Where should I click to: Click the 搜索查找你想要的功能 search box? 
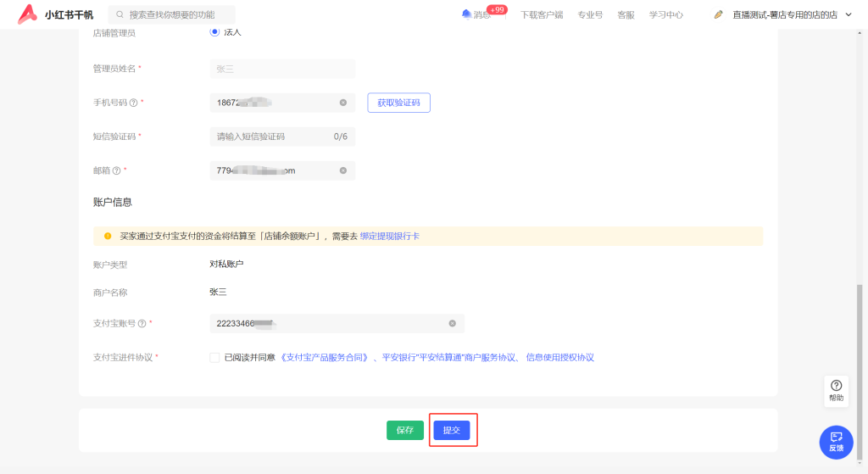pos(171,15)
